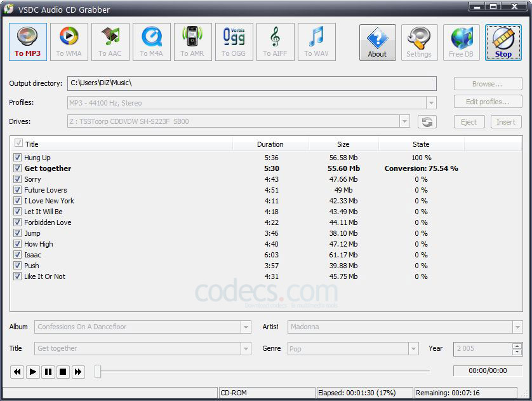Click the Output directory path field

pos(252,83)
